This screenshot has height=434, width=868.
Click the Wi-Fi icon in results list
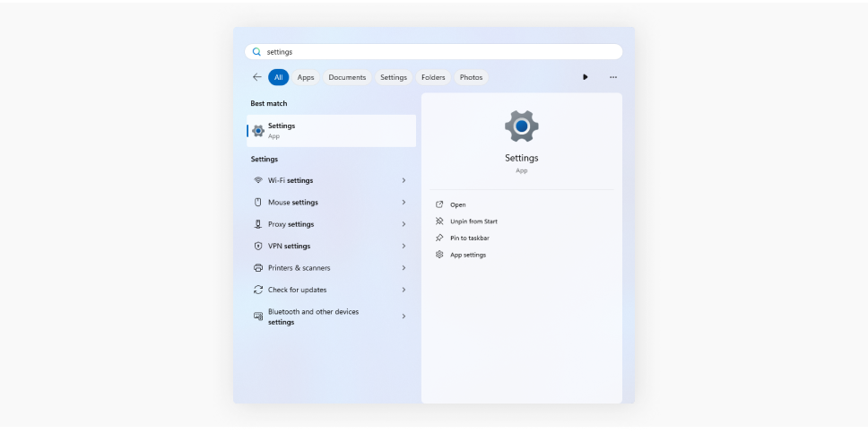tap(258, 180)
